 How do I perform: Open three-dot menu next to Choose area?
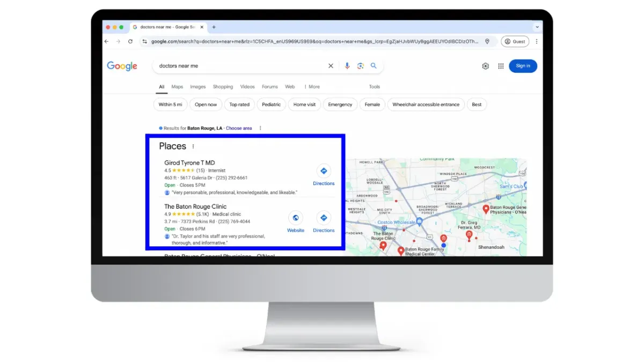[x=260, y=128]
